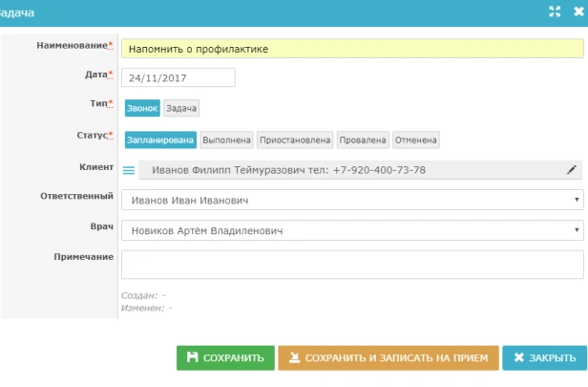Viewport: 588px width, 387px height.
Task: Open client menu via hamburger icon
Action: pyautogui.click(x=130, y=170)
